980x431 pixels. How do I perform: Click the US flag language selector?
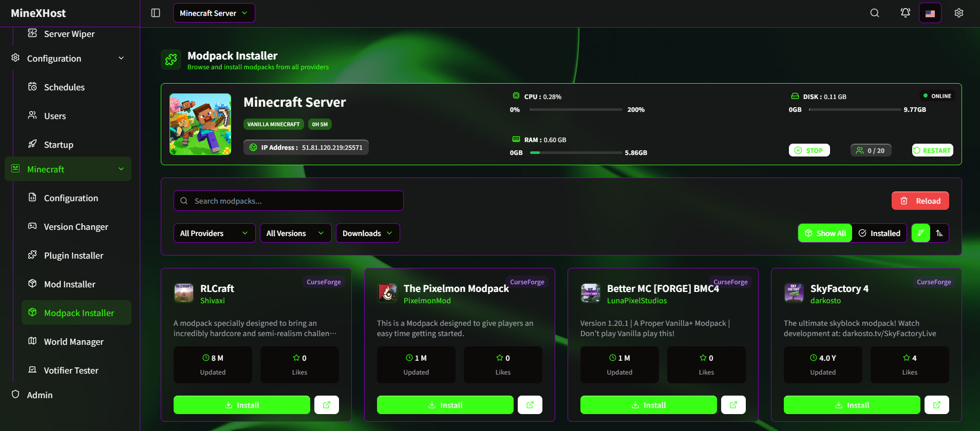coord(930,13)
